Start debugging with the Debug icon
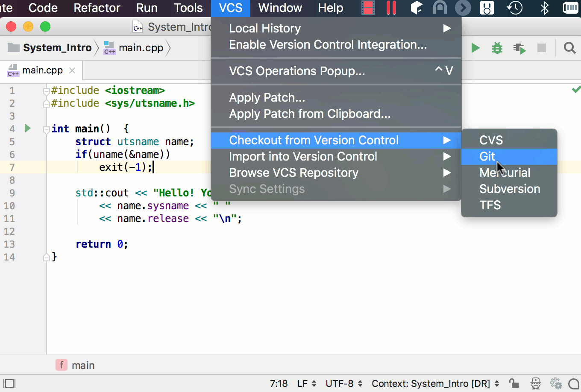 click(496, 48)
